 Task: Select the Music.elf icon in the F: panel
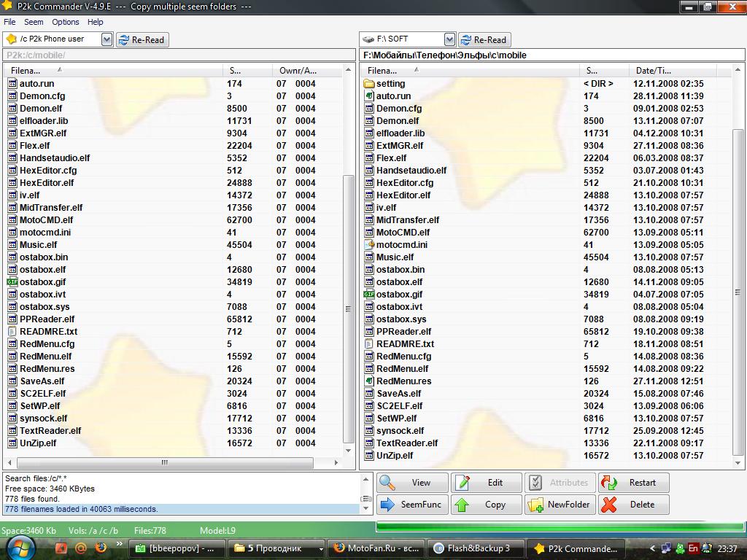[368, 257]
